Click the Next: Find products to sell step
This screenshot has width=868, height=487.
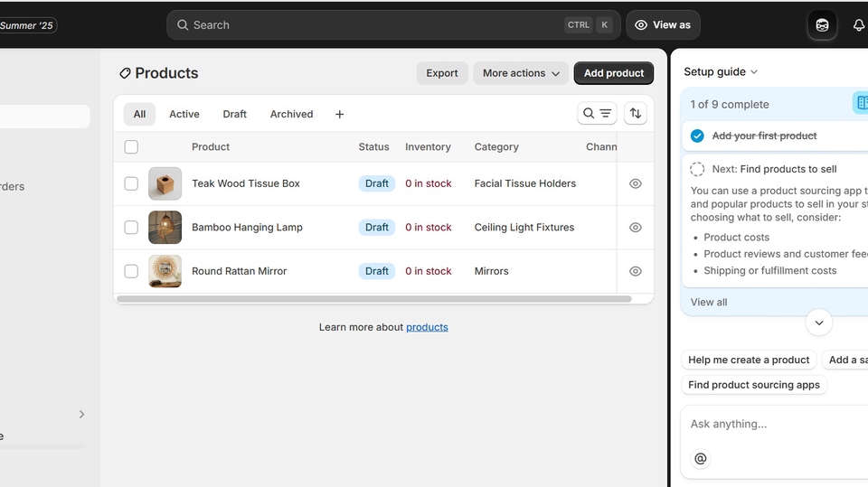[x=774, y=169]
